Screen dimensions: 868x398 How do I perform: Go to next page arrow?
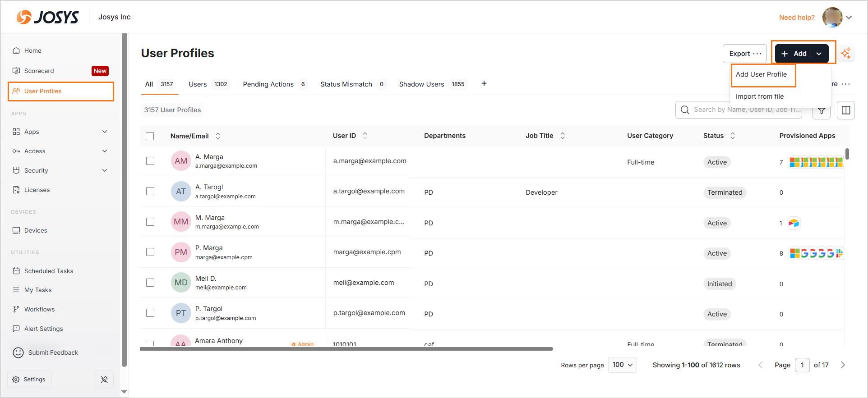point(843,365)
